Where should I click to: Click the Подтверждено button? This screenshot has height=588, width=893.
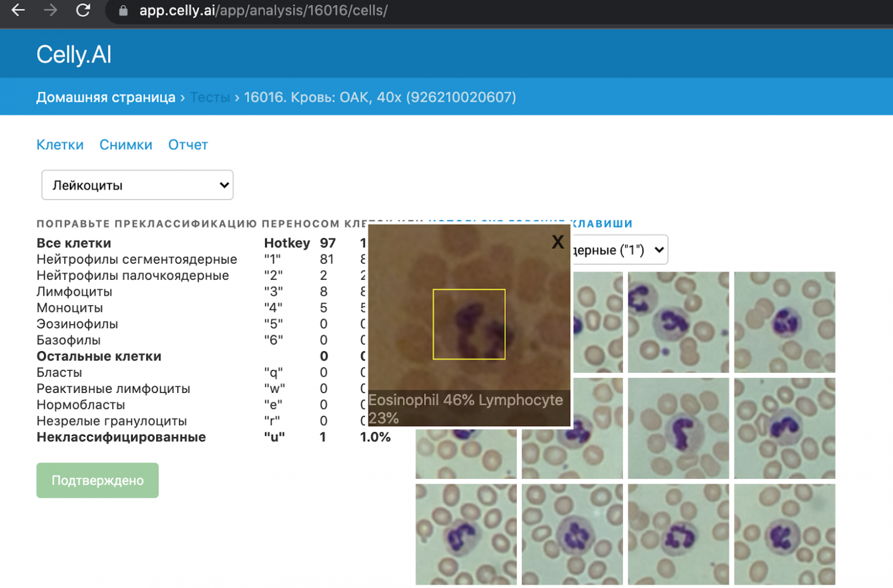[x=97, y=480]
